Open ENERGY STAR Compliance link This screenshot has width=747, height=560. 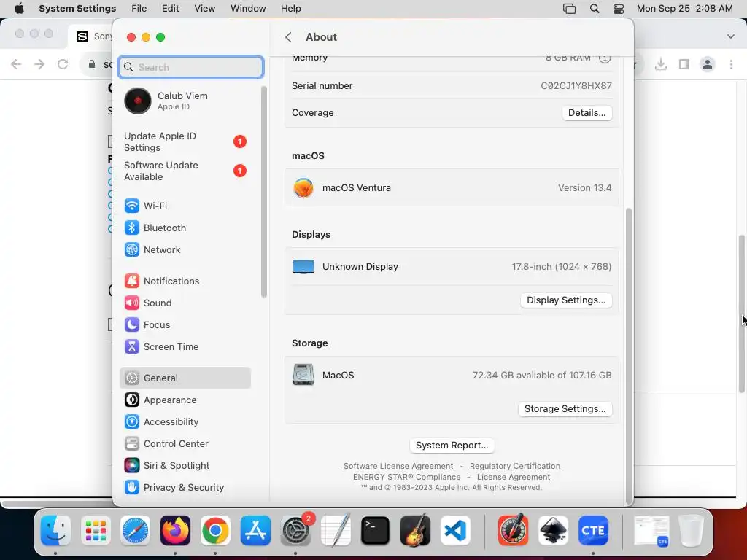pos(407,477)
